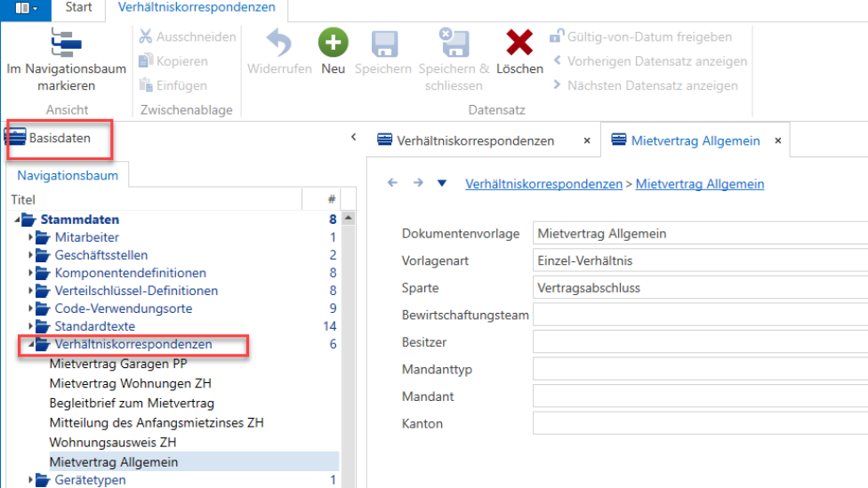Viewport: 868px width, 488px height.
Task: Expand the Code-Verwendungsorte tree node
Action: pos(30,308)
